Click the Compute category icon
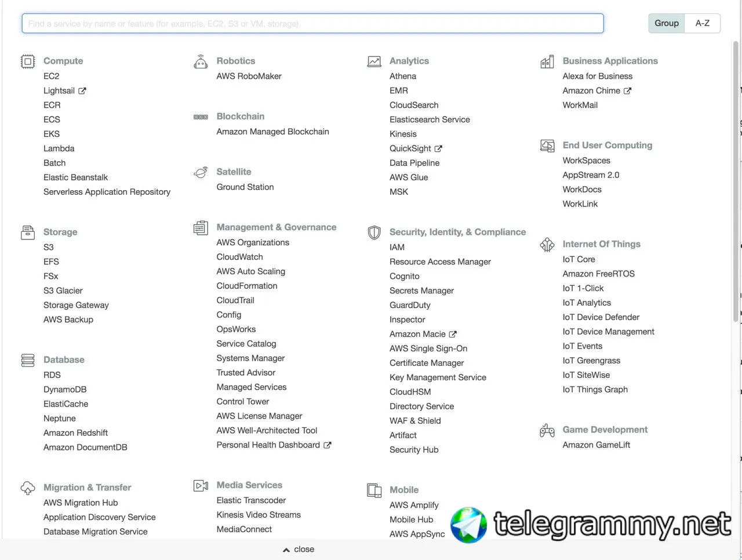Image resolution: width=742 pixels, height=560 pixels. pos(28,61)
